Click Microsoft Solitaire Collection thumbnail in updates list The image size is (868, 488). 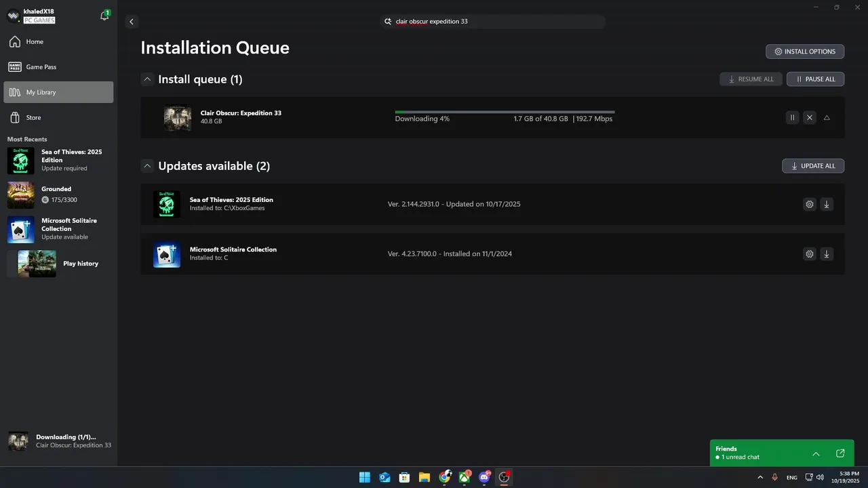[x=167, y=254]
